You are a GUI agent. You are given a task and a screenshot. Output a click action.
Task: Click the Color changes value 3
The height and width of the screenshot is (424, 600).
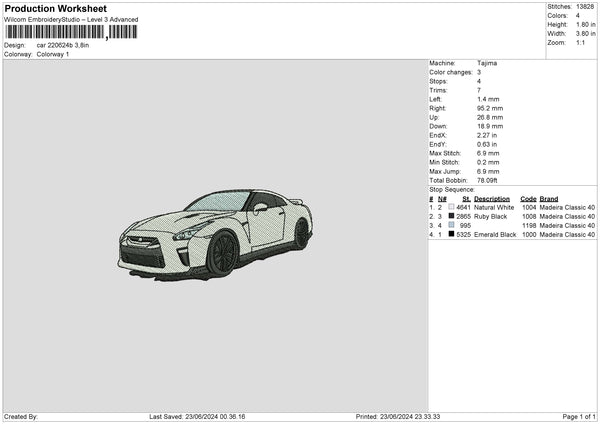[x=479, y=72]
